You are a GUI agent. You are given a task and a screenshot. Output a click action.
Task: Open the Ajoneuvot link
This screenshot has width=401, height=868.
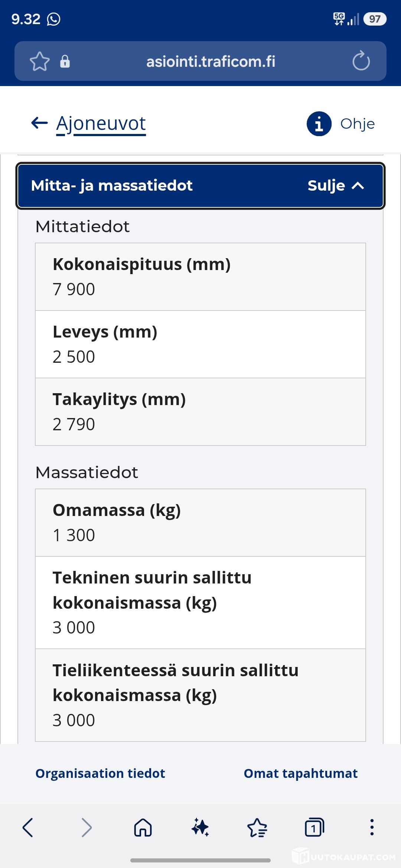(x=101, y=124)
